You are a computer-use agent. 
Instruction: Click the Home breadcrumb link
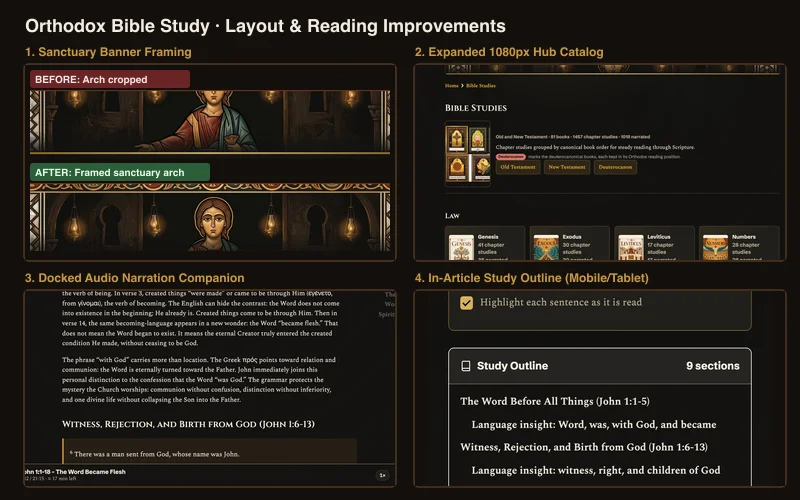point(452,86)
